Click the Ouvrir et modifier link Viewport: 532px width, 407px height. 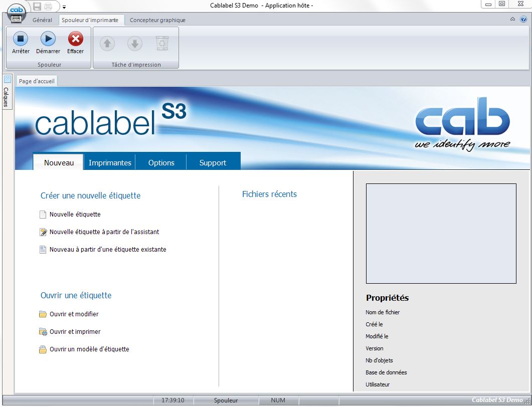tap(74, 314)
